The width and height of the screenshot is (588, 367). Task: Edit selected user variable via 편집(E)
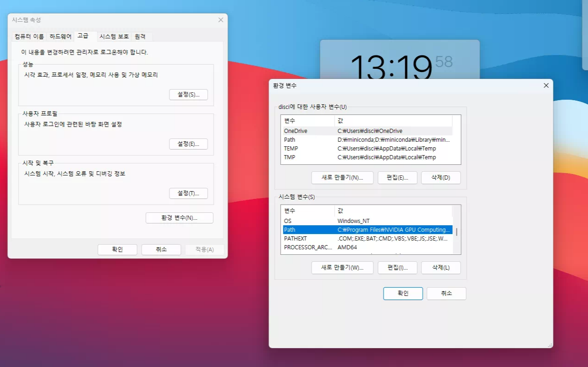[x=397, y=177]
